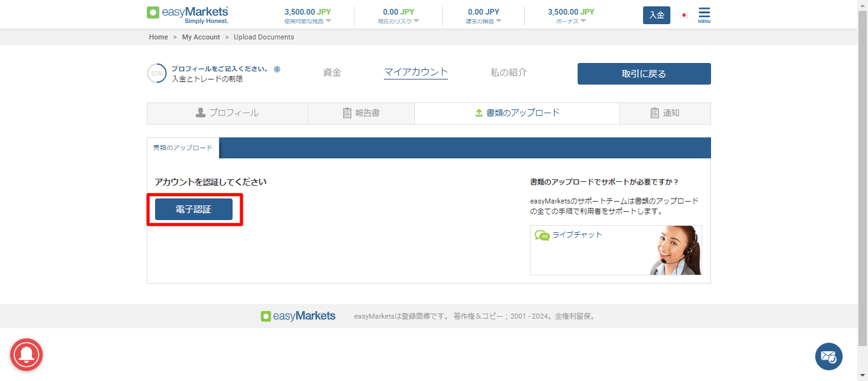Switch to the 報告書 tab
Viewport: 868px width, 381px height.
click(x=361, y=113)
